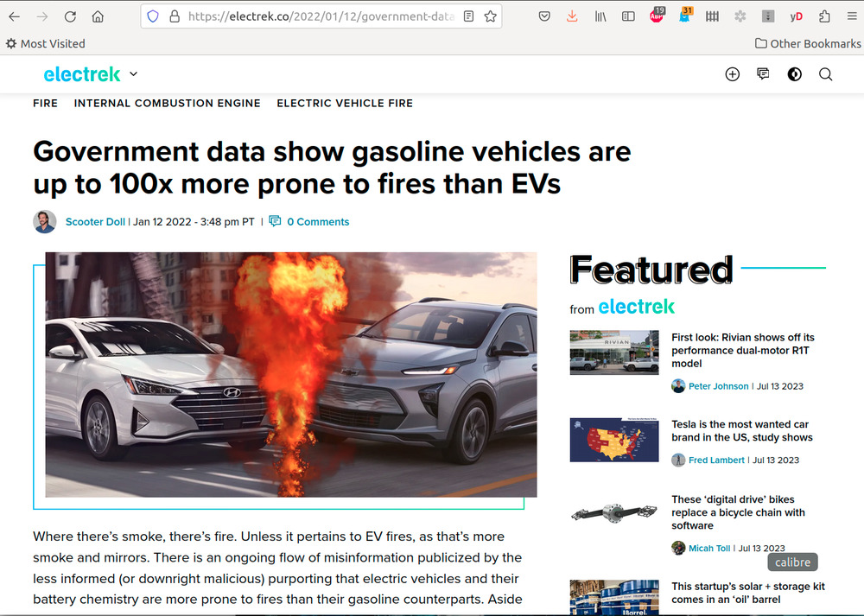Open the extension with badge 31
The width and height of the screenshot is (864, 616).
coord(685,16)
